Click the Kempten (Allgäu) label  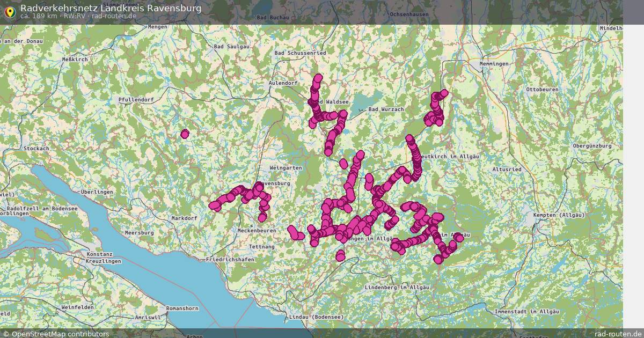coord(558,214)
